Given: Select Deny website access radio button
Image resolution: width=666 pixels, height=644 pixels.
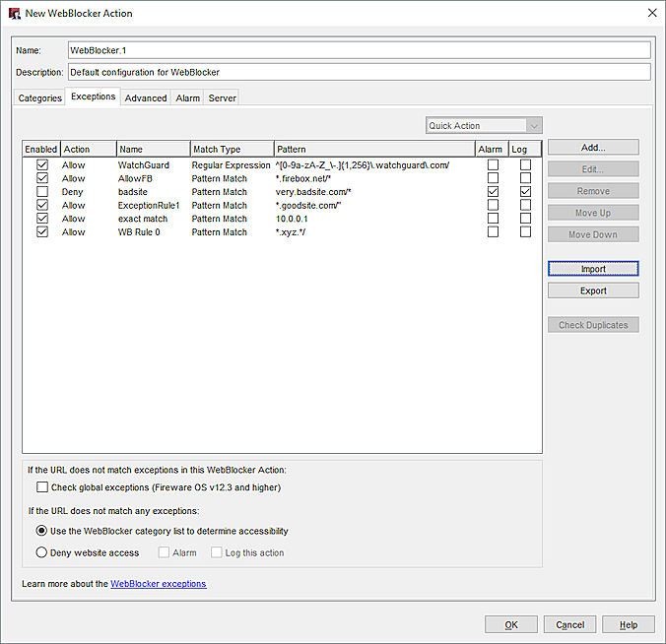Looking at the screenshot, I should [x=42, y=552].
